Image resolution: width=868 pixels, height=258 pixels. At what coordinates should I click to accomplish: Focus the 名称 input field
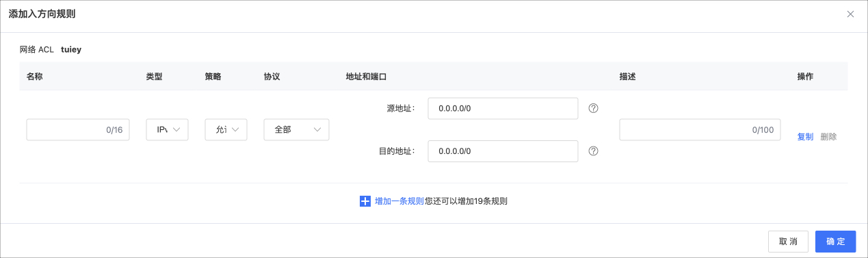point(78,129)
